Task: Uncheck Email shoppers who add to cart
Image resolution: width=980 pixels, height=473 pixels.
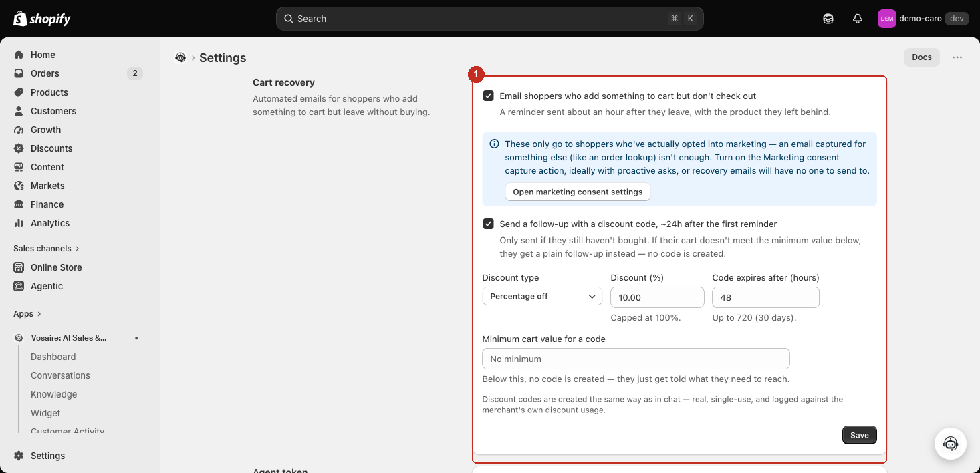Action: click(x=488, y=96)
